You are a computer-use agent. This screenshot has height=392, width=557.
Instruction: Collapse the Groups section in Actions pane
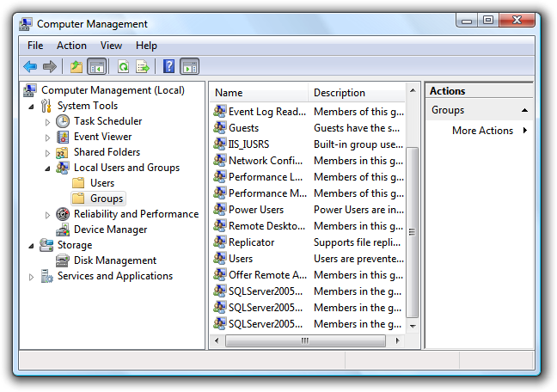pyautogui.click(x=524, y=110)
